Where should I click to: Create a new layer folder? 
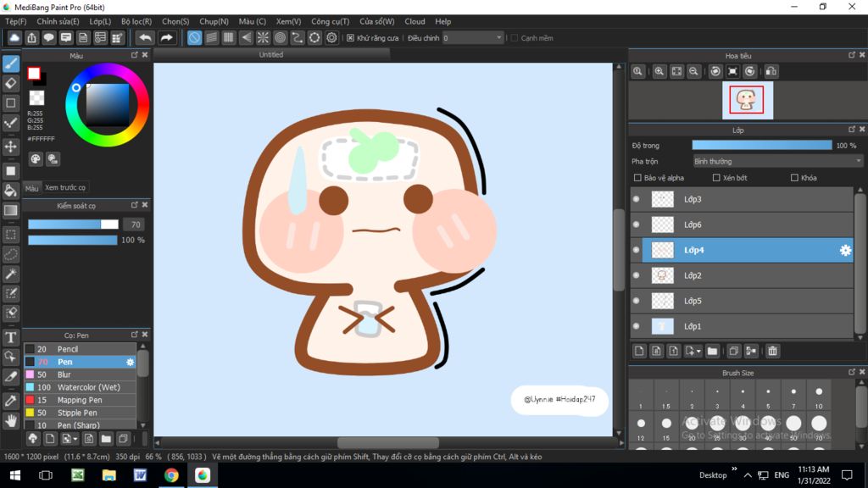(x=712, y=351)
